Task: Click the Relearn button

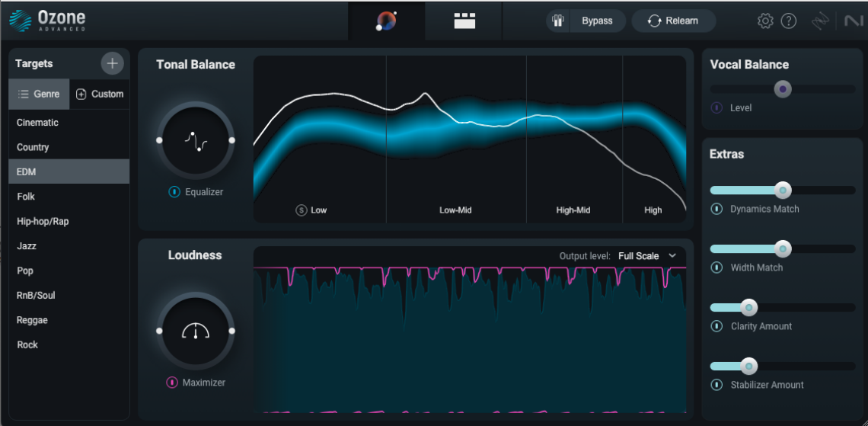Action: [674, 21]
